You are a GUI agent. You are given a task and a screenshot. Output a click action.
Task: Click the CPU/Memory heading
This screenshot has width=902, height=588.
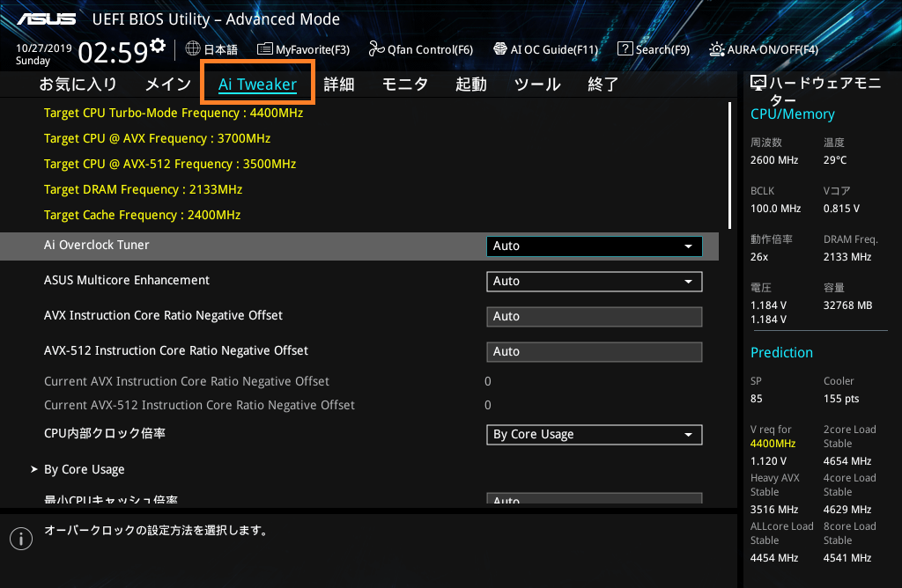click(792, 114)
